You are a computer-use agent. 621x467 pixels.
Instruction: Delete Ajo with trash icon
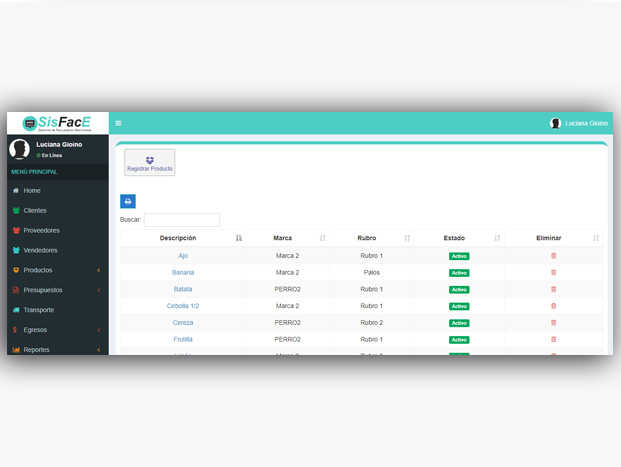554,256
